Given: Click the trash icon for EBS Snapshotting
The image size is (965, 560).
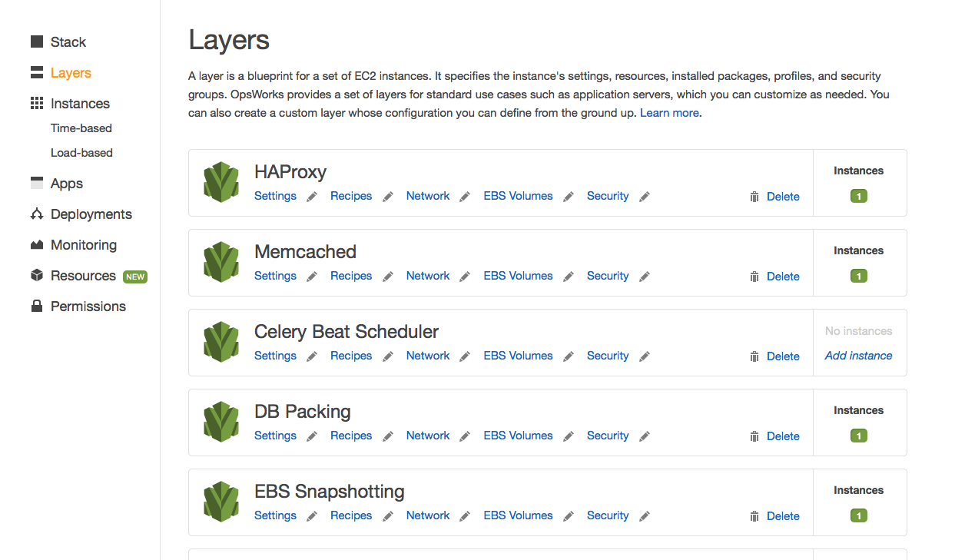Looking at the screenshot, I should tap(754, 516).
